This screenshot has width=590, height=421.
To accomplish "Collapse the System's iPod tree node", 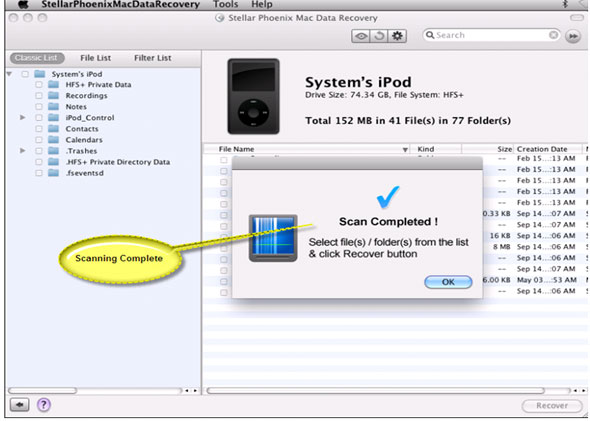I will [9, 74].
